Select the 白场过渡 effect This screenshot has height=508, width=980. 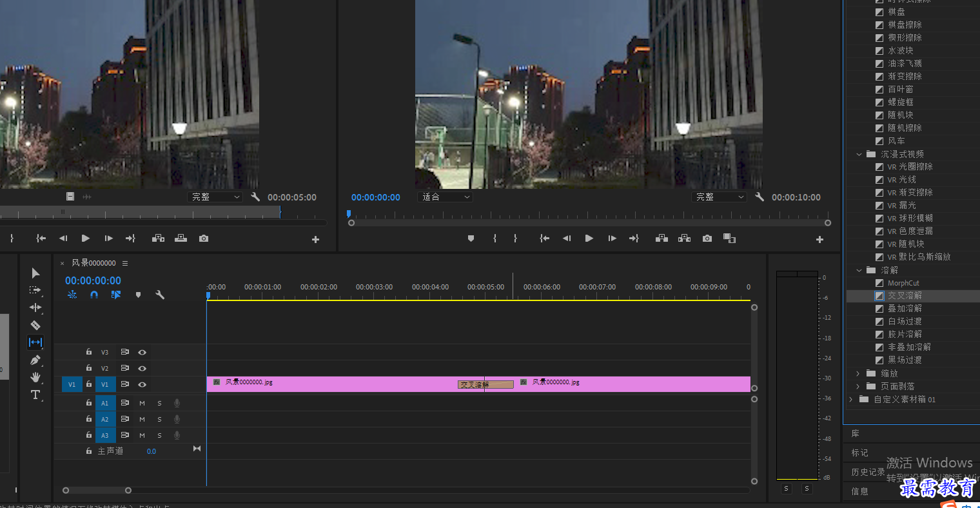(905, 321)
